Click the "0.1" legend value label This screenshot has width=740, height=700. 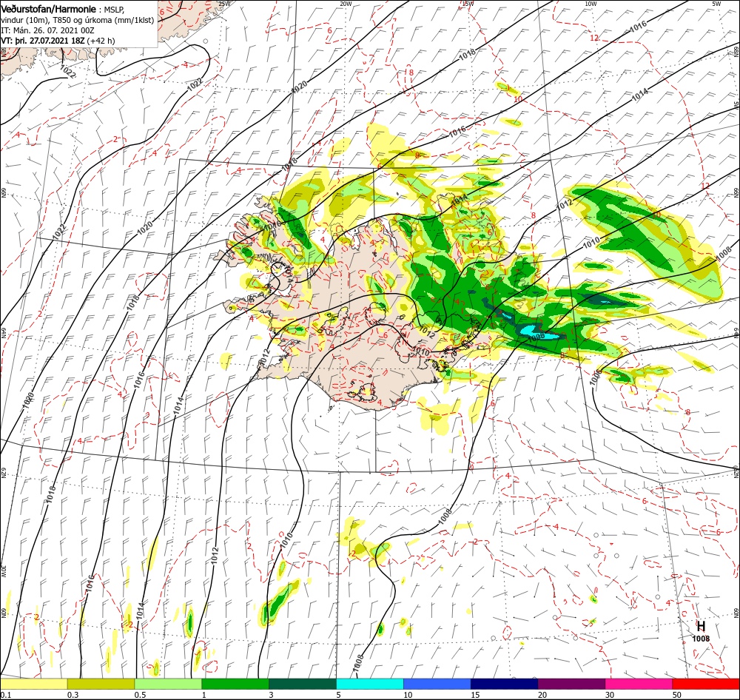point(6,695)
